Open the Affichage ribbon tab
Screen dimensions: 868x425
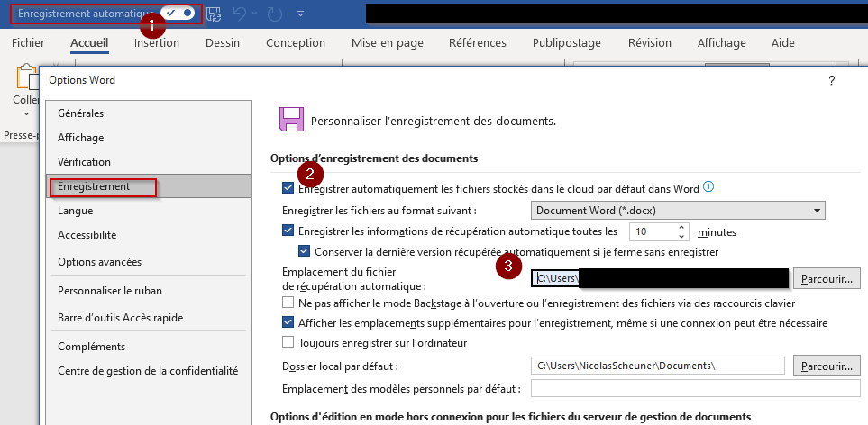coord(722,42)
